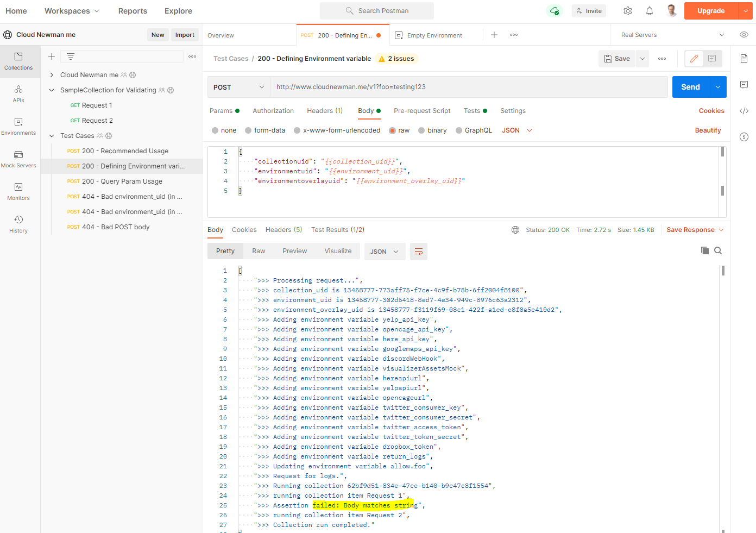Open tab bar more options ellipsis

(x=514, y=35)
